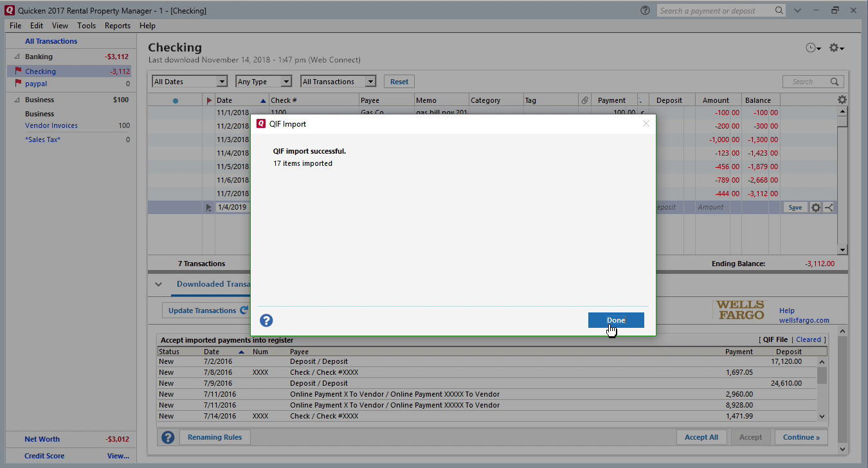Image resolution: width=868 pixels, height=468 pixels.
Task: Open the Help menu
Action: 147,26
